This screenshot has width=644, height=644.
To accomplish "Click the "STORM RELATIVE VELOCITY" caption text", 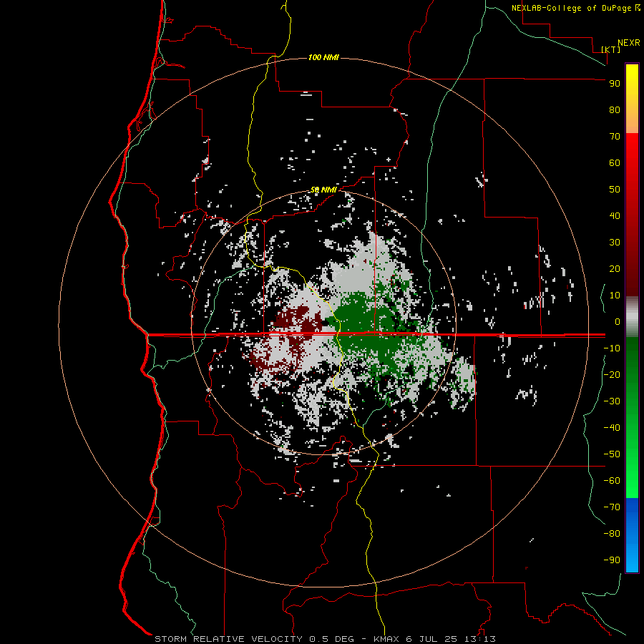I will click(228, 639).
